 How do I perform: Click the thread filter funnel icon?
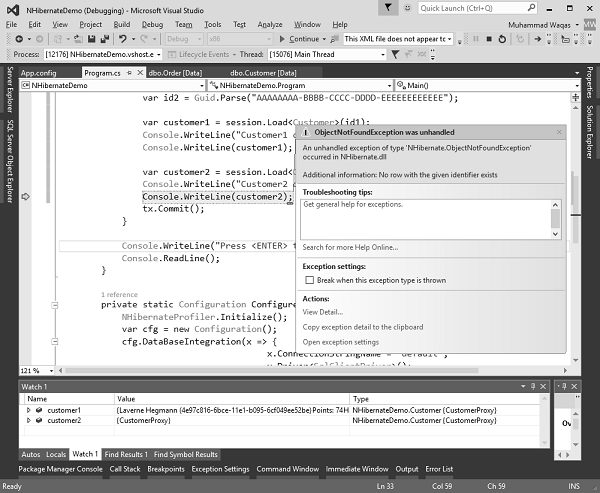click(395, 54)
